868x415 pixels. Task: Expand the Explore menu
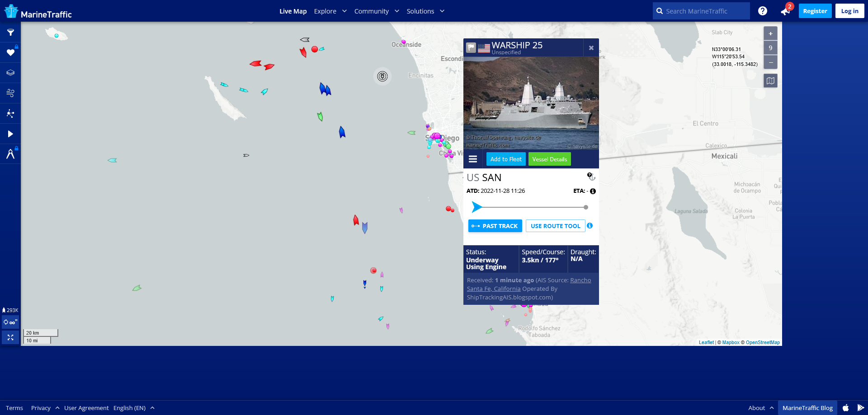330,11
